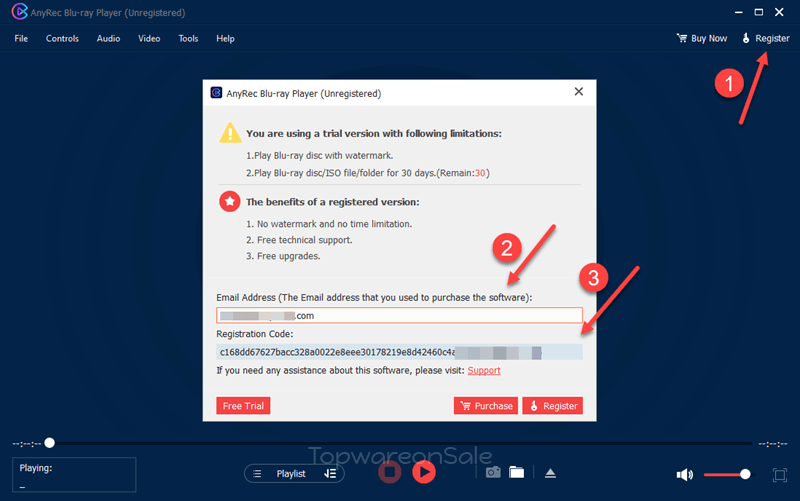Image resolution: width=800 pixels, height=501 pixels.
Task: Close the registration dialog
Action: 579,92
